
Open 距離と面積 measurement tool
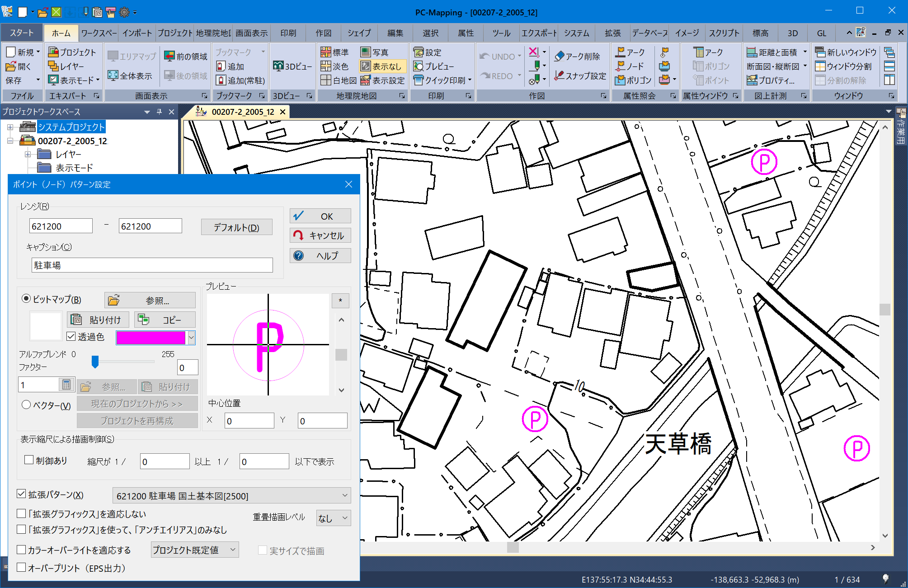(x=772, y=52)
